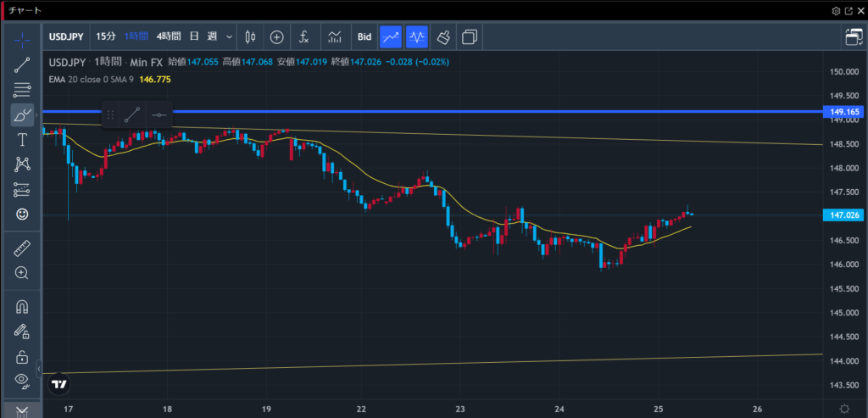This screenshot has height=418, width=868.
Task: Close the チャート panel
Action: [x=860, y=11]
